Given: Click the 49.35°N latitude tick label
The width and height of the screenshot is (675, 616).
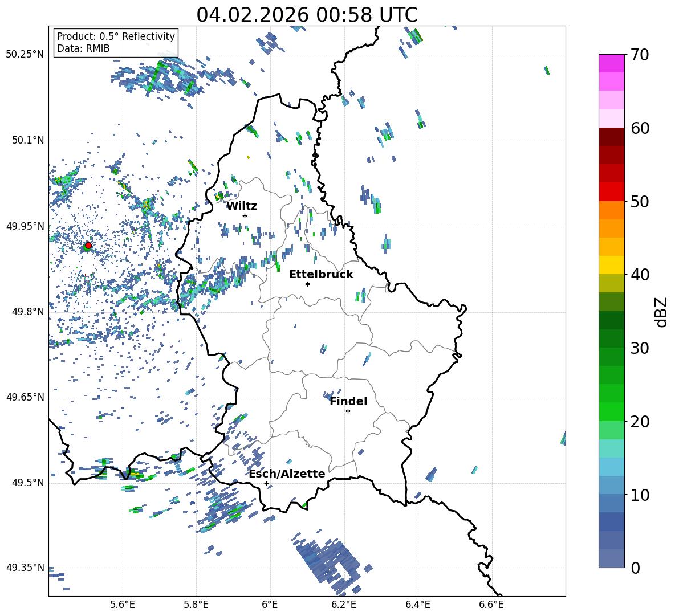Looking at the screenshot, I should point(25,568).
